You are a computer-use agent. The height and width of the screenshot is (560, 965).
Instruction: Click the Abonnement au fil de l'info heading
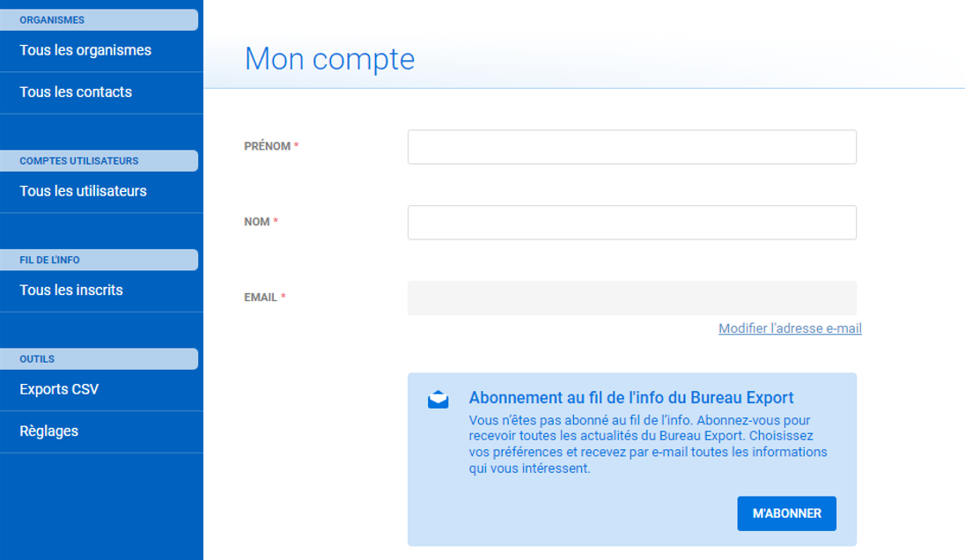631,397
